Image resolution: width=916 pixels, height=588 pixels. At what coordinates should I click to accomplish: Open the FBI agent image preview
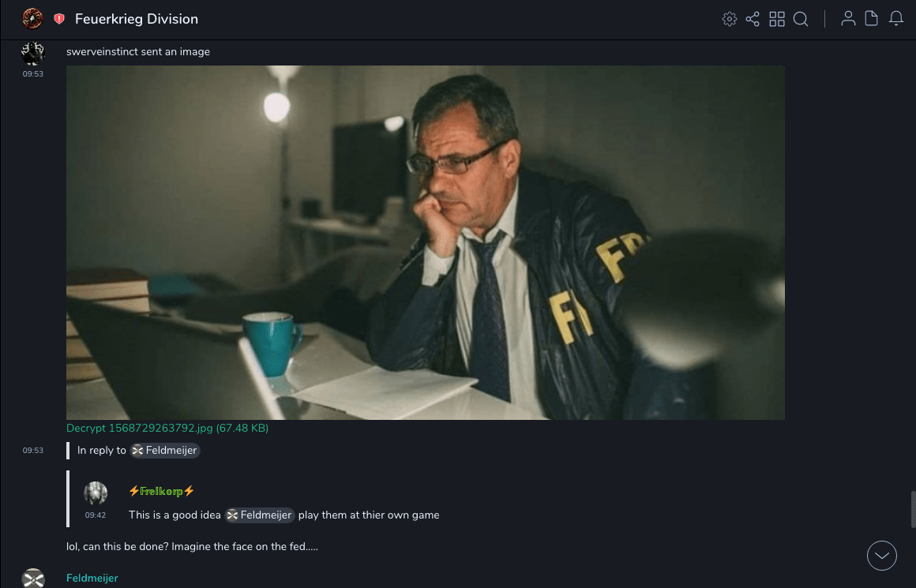coord(426,242)
